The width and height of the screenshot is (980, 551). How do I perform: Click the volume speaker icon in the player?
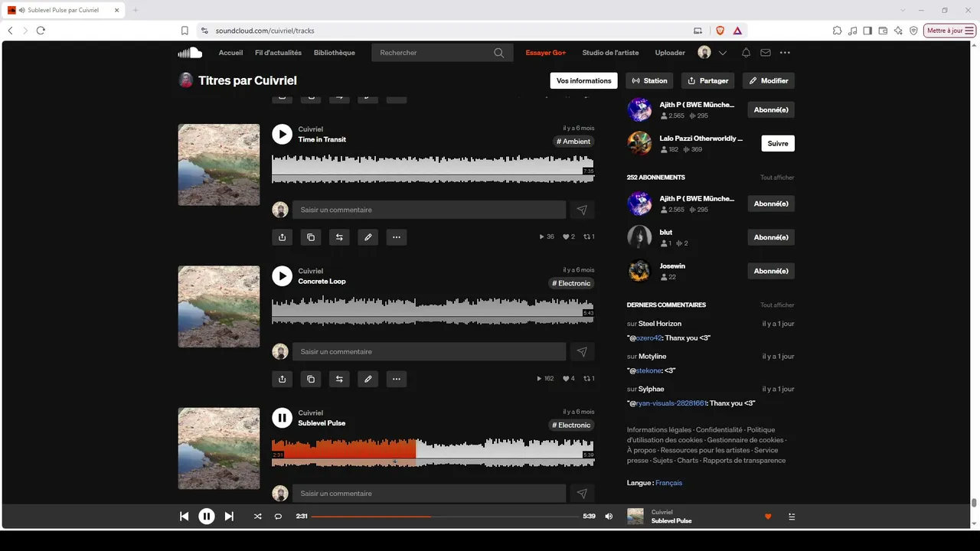[x=609, y=517]
